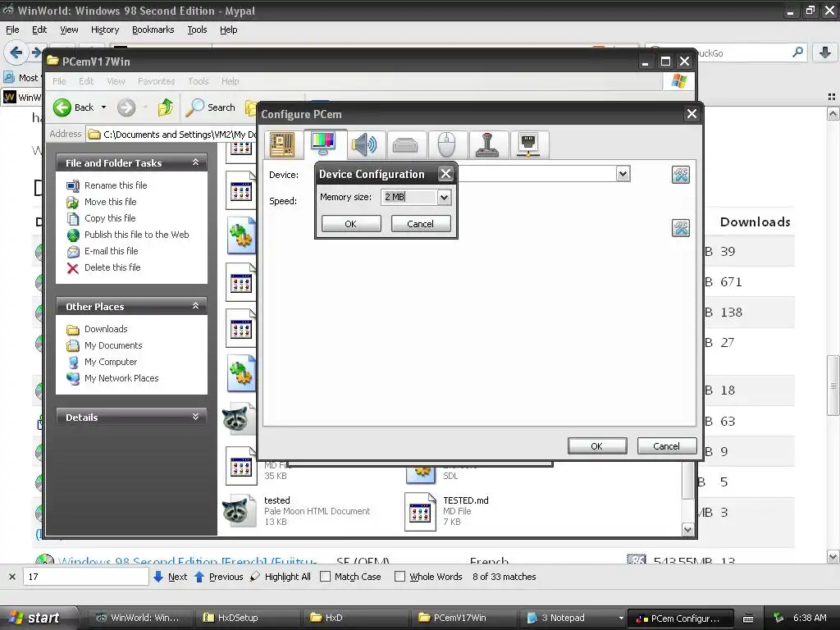
Task: Open the Drives tab icon
Action: tap(405, 144)
